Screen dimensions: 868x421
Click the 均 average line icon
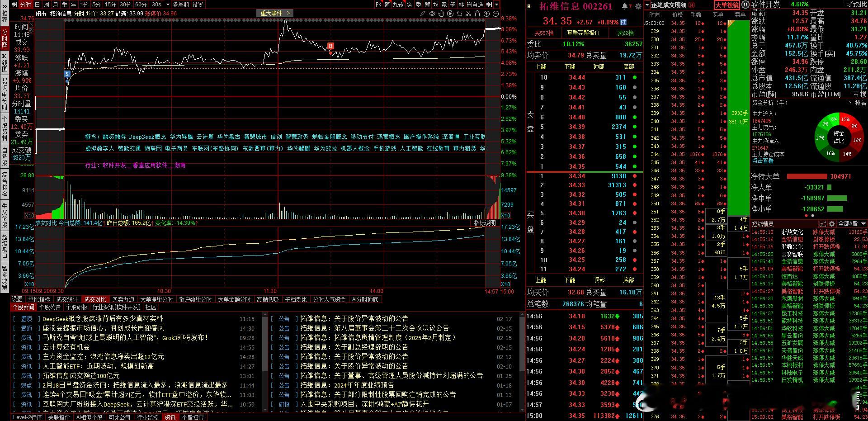pos(436,5)
